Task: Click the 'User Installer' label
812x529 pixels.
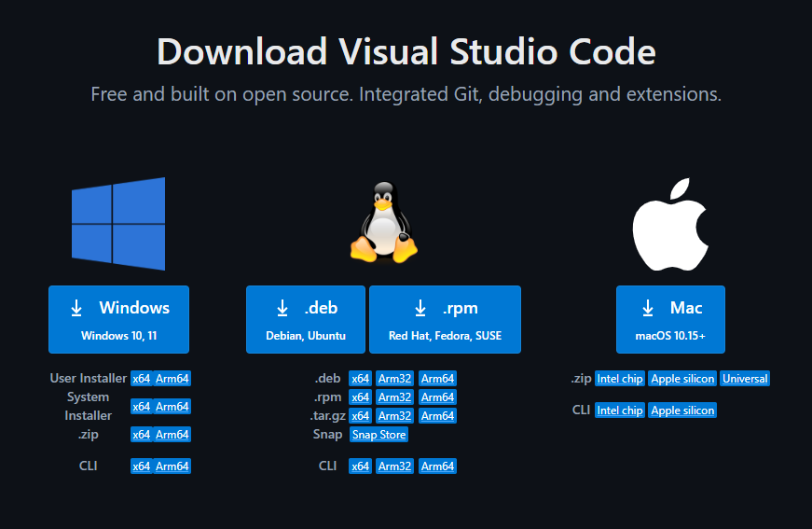Action: click(x=88, y=378)
